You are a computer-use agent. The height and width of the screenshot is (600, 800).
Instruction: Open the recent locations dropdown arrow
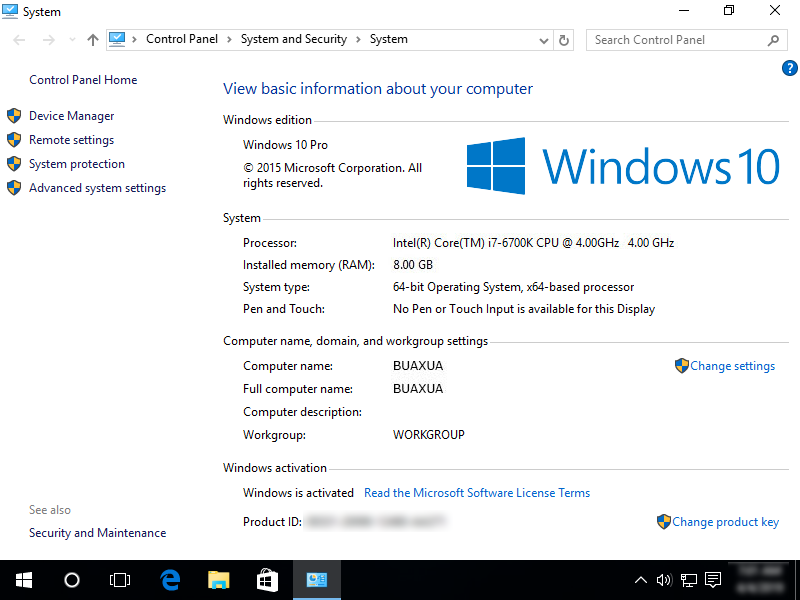[x=72, y=40]
